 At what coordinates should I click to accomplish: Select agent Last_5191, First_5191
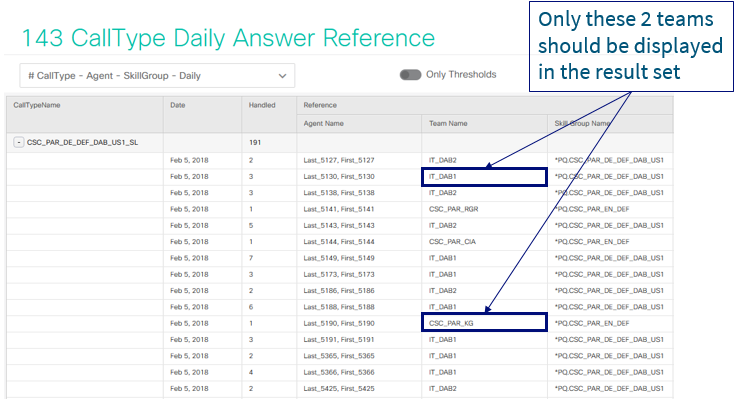[339, 340]
